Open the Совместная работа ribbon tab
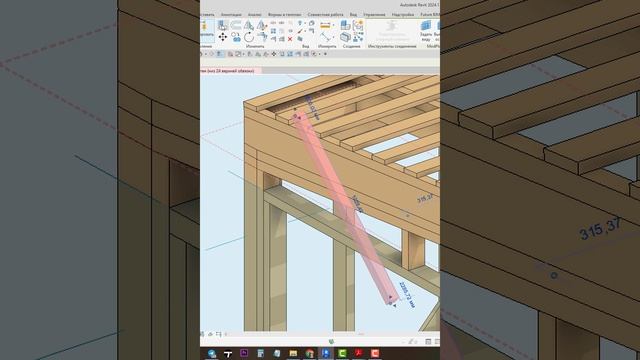640x360 pixels. [x=326, y=15]
